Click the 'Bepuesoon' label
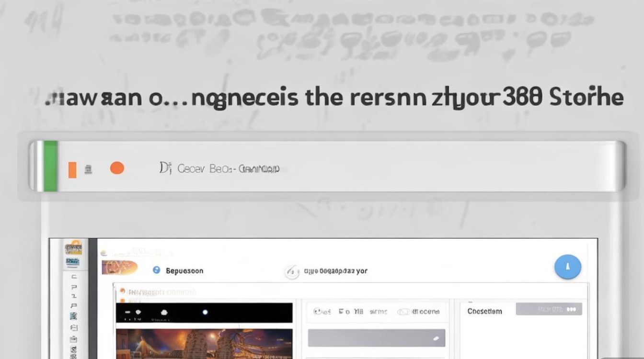This screenshot has width=644, height=359. pos(184,271)
